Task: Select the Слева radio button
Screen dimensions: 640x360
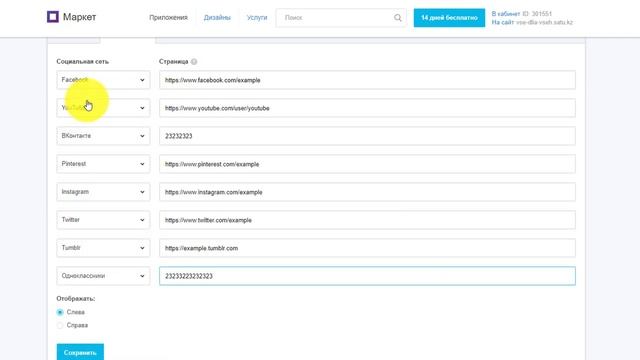Action: [x=60, y=312]
